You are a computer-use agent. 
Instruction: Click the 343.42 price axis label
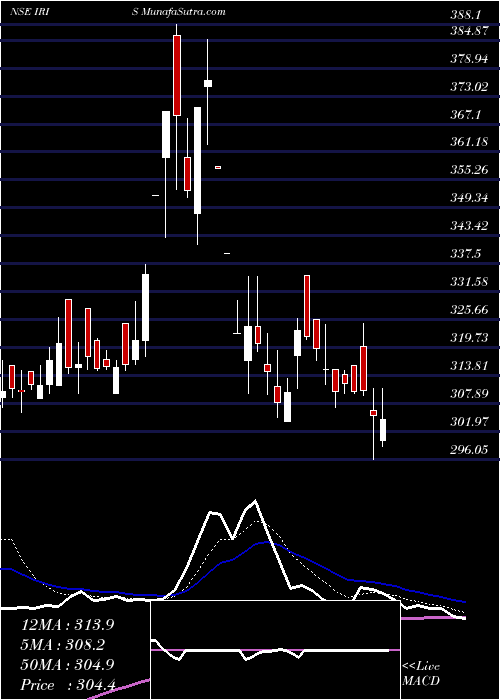[x=469, y=226]
